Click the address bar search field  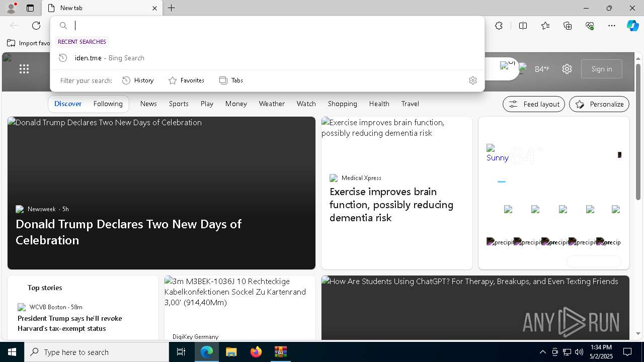267,26
